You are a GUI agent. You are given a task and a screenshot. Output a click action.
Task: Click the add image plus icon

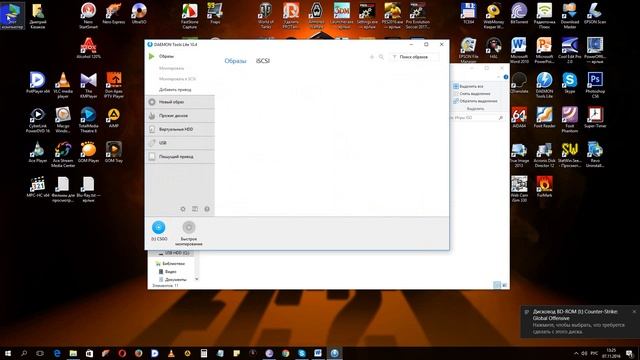pos(371,57)
